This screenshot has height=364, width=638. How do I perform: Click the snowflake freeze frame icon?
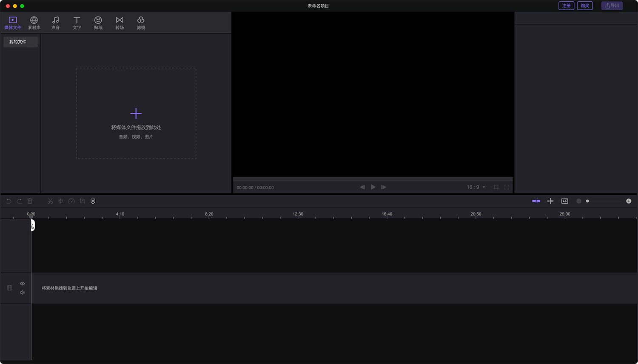click(x=61, y=201)
